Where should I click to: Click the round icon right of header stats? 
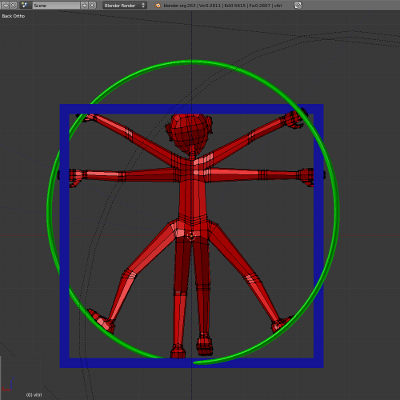(298, 5)
